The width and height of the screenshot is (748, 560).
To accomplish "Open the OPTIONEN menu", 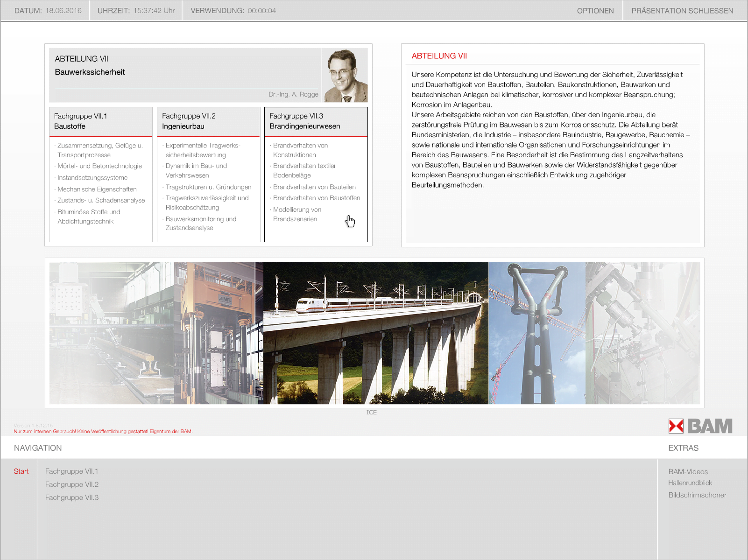I will (x=595, y=11).
